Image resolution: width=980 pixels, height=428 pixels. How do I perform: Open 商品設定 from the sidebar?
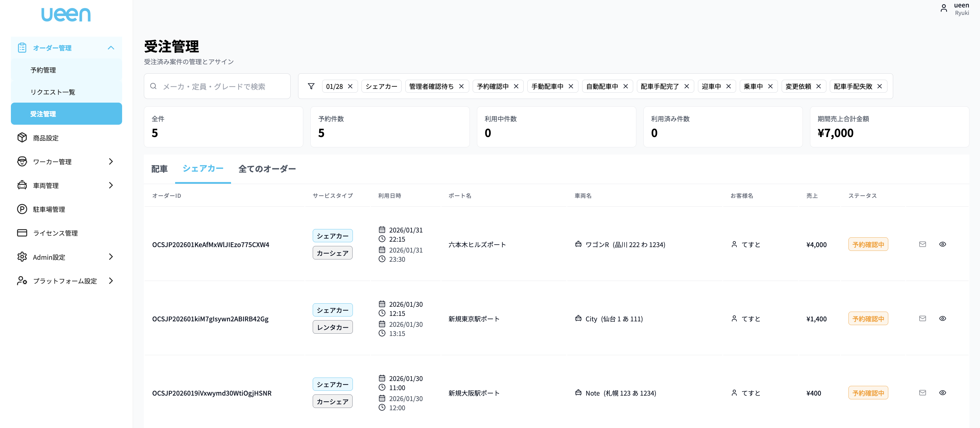46,138
